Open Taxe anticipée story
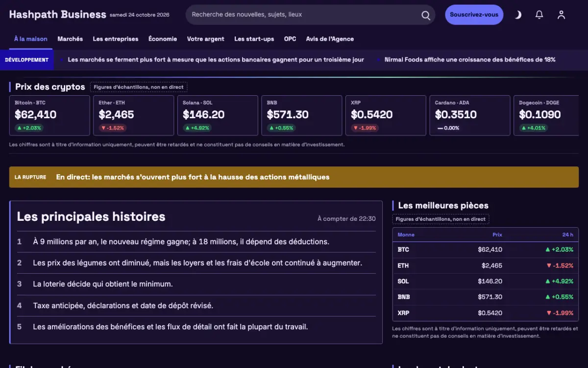 click(x=123, y=306)
